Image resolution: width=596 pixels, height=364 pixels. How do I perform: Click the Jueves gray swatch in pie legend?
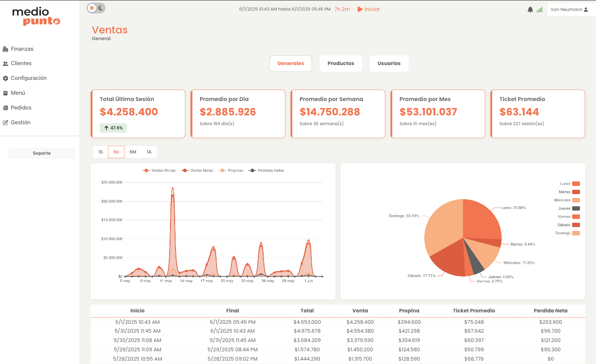tap(576, 208)
